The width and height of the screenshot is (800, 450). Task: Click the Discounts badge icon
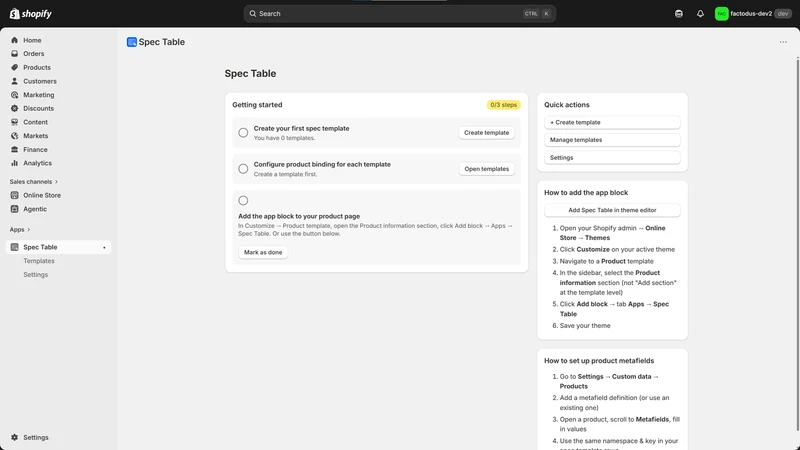[x=14, y=108]
